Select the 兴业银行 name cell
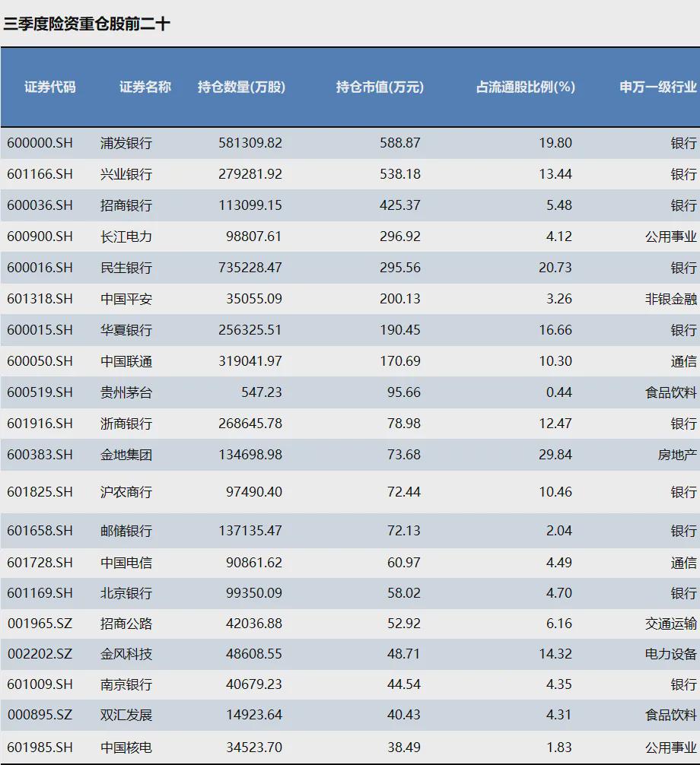This screenshot has width=700, height=765. click(x=126, y=174)
